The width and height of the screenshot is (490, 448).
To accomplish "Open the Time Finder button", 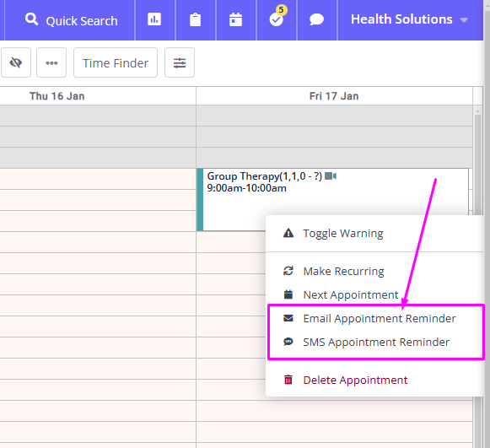I will pos(116,62).
